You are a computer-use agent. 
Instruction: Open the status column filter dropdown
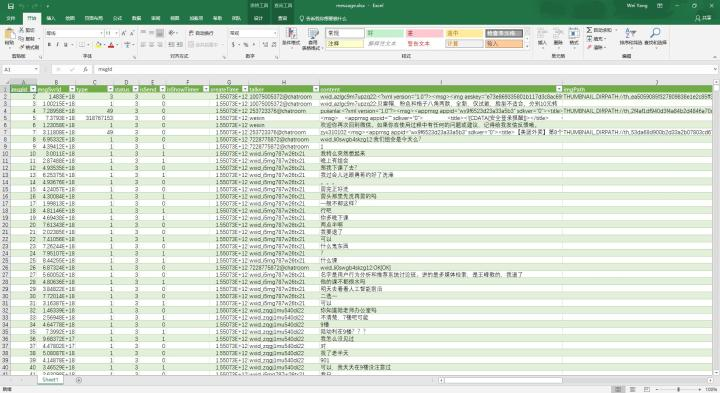click(135, 89)
